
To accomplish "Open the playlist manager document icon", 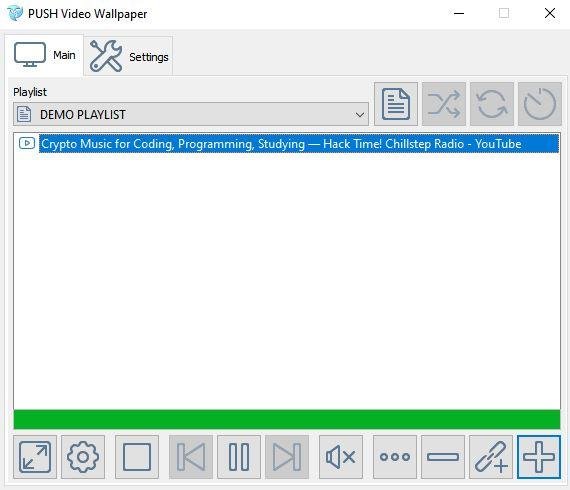I will (x=396, y=104).
